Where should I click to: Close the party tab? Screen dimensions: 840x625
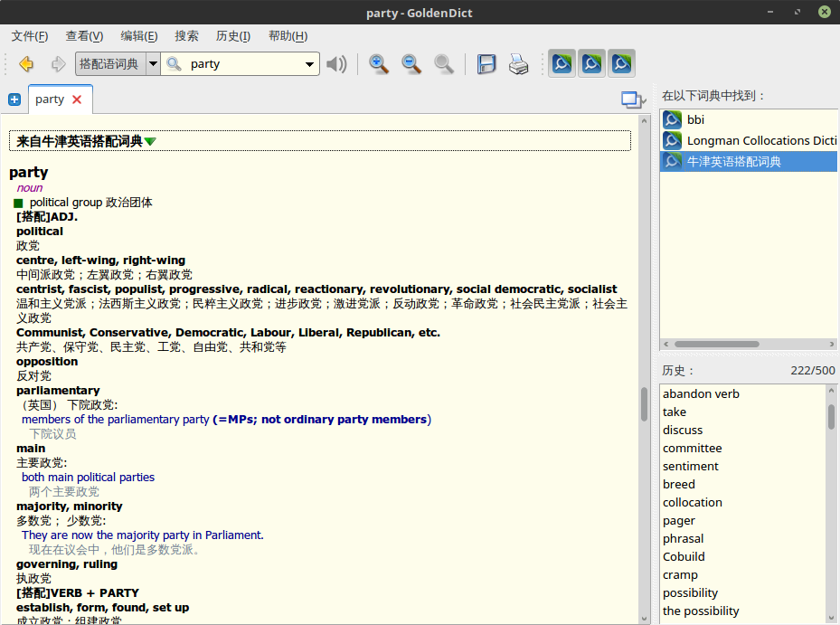77,99
